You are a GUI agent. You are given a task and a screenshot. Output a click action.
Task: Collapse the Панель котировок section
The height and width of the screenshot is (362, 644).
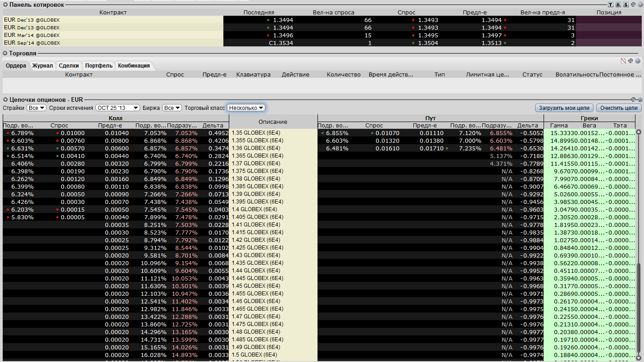click(x=5, y=5)
